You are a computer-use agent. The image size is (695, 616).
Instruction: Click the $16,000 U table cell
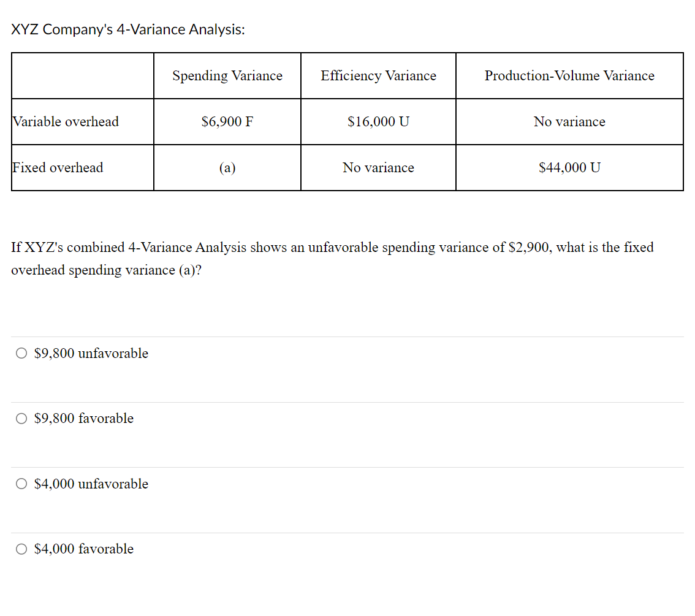(x=378, y=121)
